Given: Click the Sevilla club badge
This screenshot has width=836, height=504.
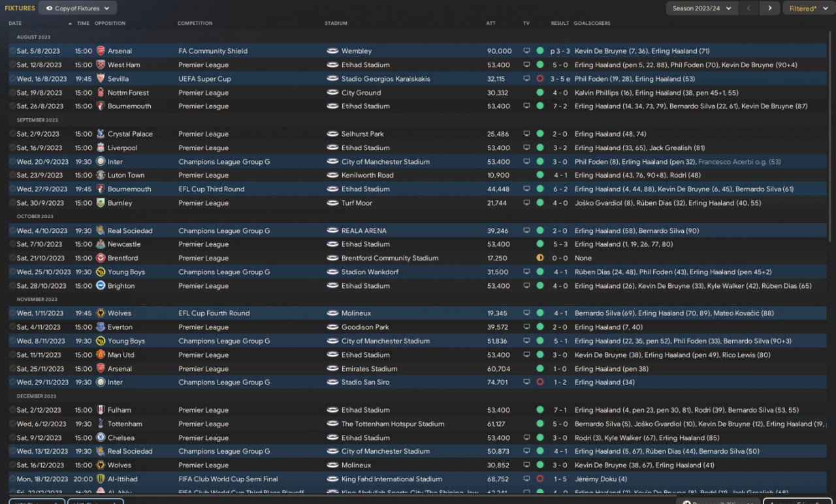Looking at the screenshot, I should pos(101,78).
